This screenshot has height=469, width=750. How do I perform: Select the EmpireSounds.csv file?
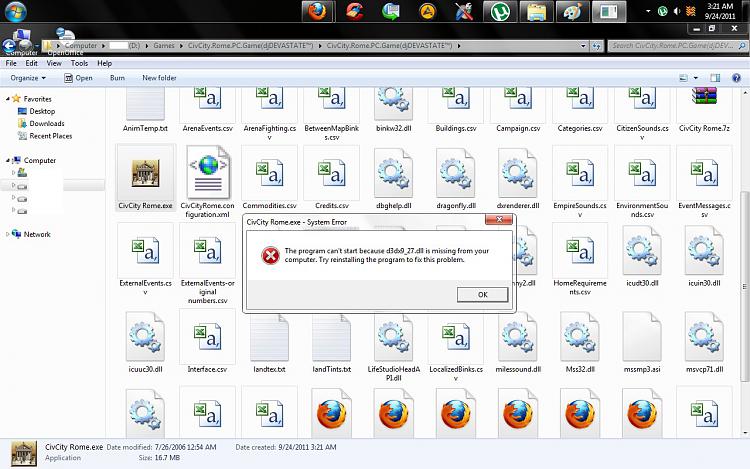(580, 182)
